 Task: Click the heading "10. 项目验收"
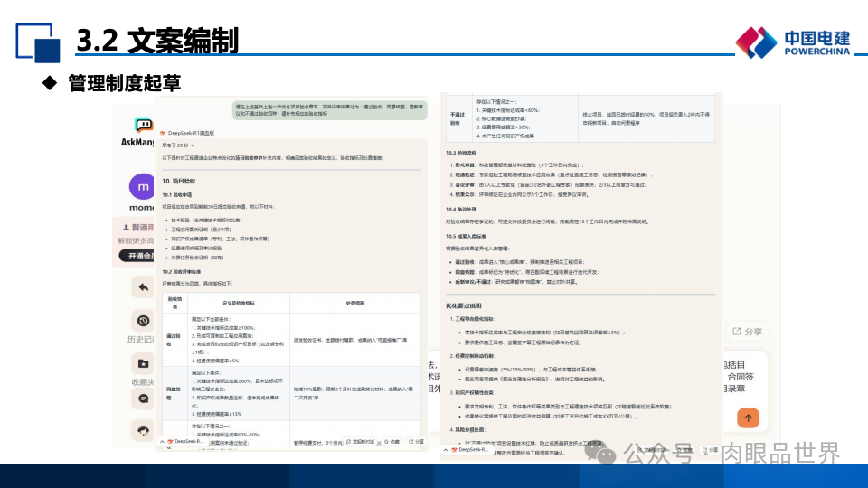pyautogui.click(x=179, y=181)
